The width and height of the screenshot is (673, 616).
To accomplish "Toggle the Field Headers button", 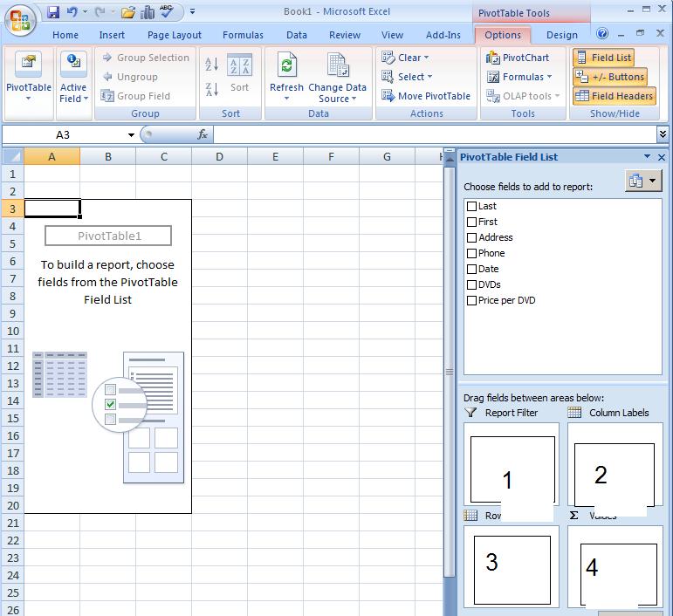I will [614, 96].
